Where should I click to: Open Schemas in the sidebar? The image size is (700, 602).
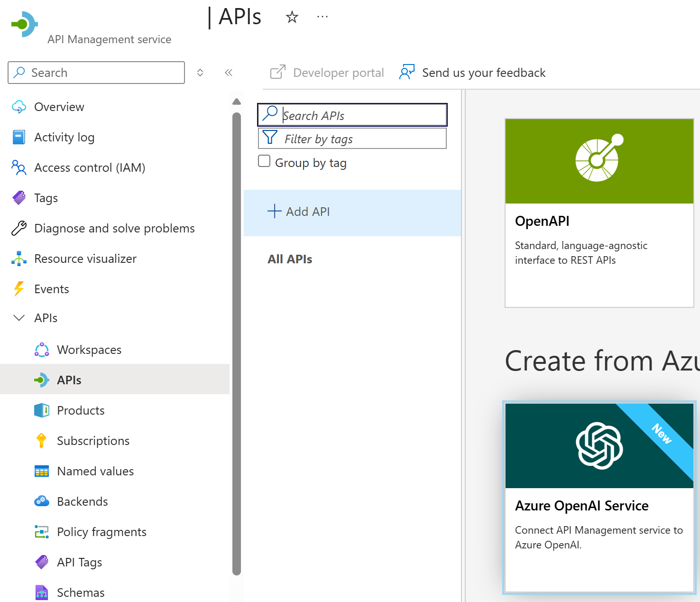tap(81, 593)
